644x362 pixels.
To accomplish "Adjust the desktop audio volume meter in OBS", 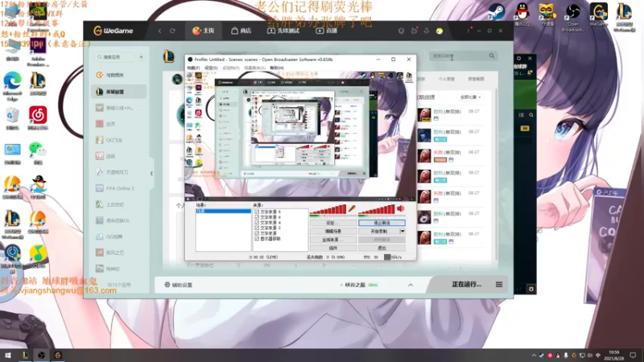I will [376, 210].
